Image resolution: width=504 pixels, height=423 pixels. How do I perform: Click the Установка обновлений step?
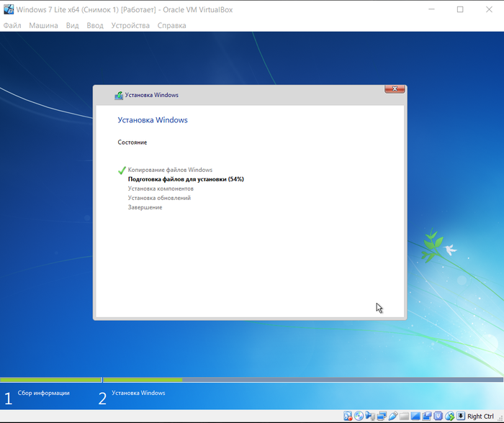tap(159, 198)
